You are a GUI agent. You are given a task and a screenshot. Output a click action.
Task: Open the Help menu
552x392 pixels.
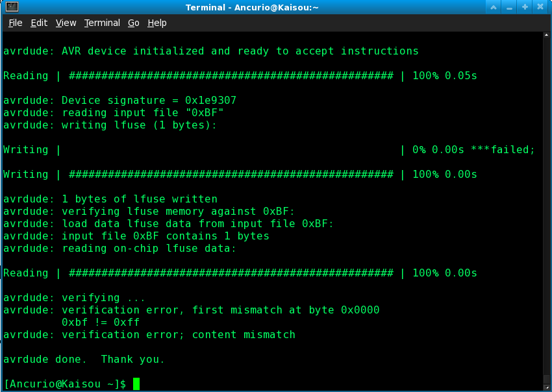coord(157,23)
